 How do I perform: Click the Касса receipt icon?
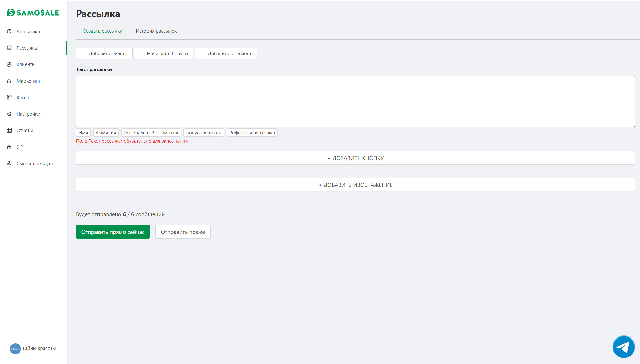[x=9, y=97]
